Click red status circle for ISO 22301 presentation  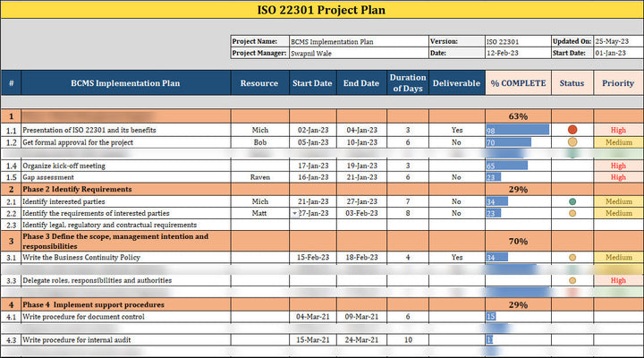coord(572,130)
